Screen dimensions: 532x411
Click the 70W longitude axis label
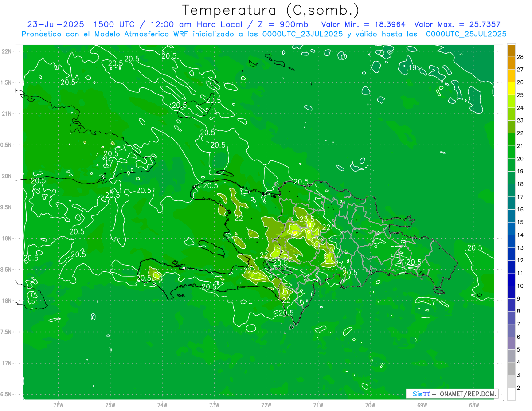pyautogui.click(x=370, y=405)
